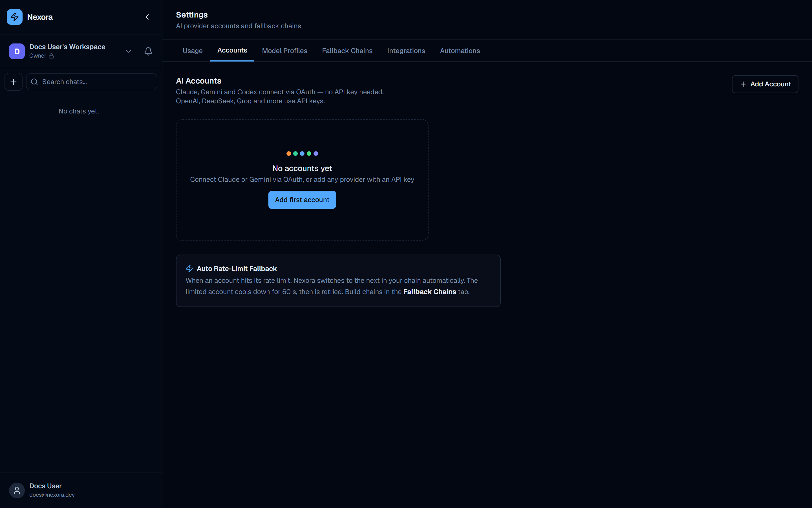Image resolution: width=812 pixels, height=508 pixels.
Task: Expand the workspace switcher chevron
Action: [129, 51]
